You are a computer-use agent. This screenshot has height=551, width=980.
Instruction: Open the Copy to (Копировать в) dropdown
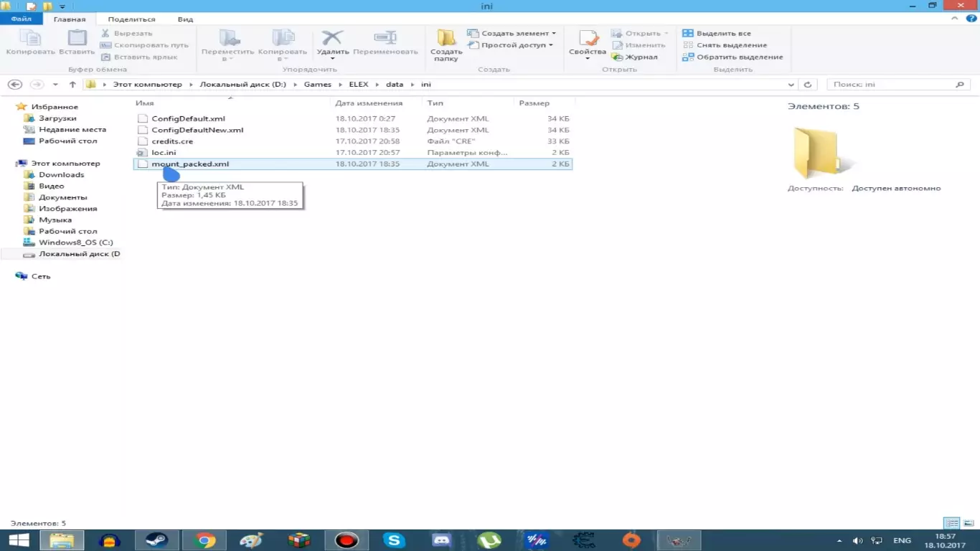point(283,44)
